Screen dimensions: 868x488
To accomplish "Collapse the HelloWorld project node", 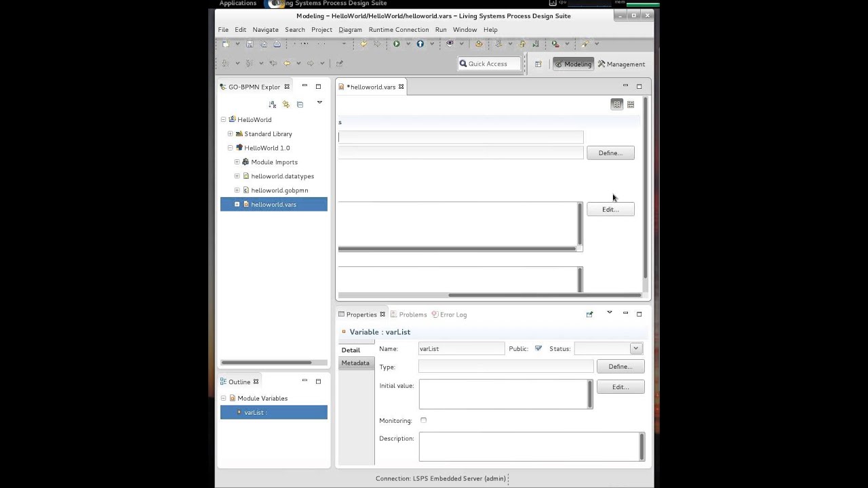I will (223, 120).
